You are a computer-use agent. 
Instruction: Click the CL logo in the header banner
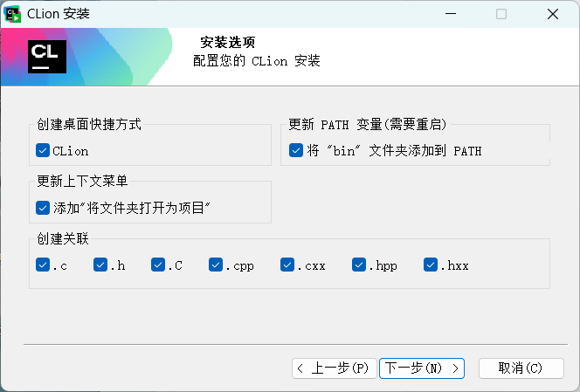(x=47, y=57)
